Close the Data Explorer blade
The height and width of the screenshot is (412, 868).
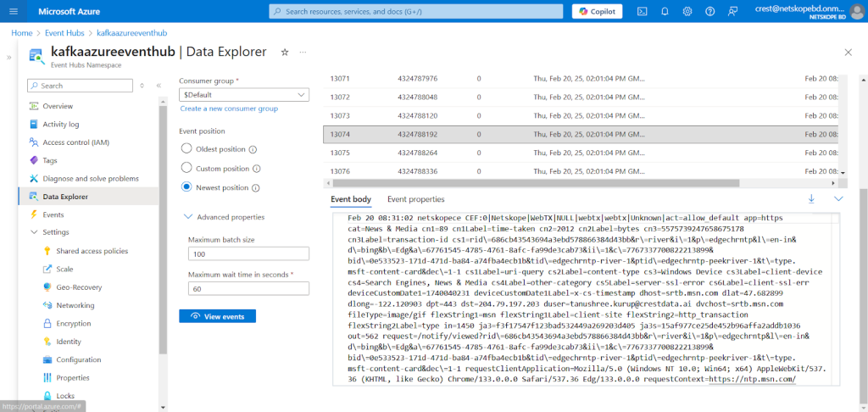pyautogui.click(x=848, y=52)
